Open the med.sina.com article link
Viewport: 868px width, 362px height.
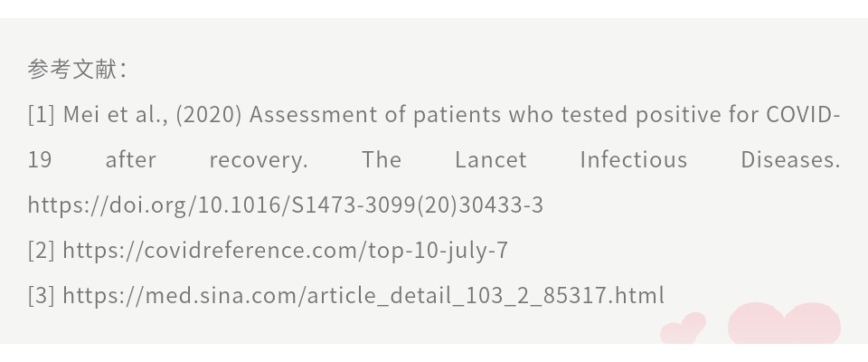click(363, 296)
